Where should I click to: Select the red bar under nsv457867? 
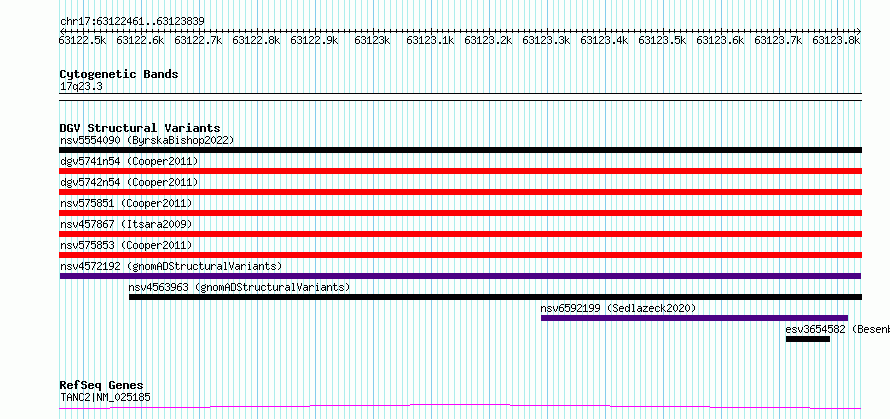click(x=461, y=234)
